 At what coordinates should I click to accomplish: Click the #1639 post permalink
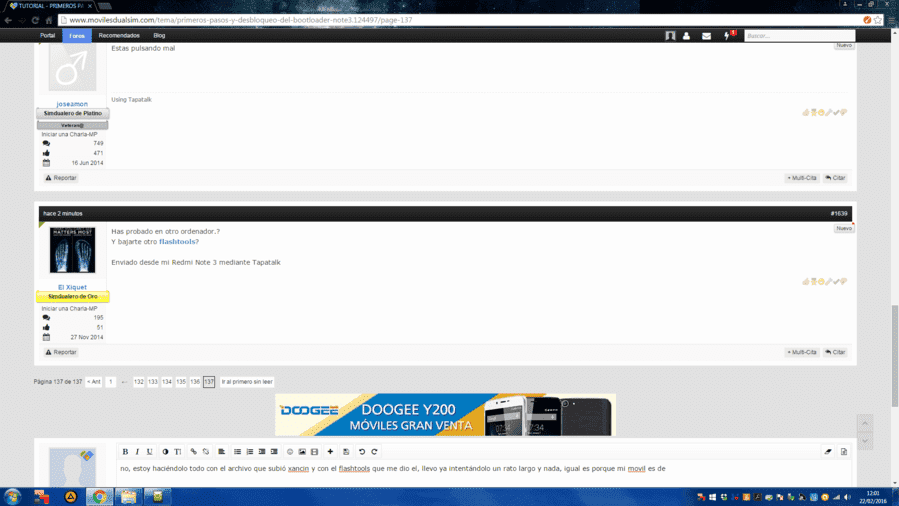839,213
